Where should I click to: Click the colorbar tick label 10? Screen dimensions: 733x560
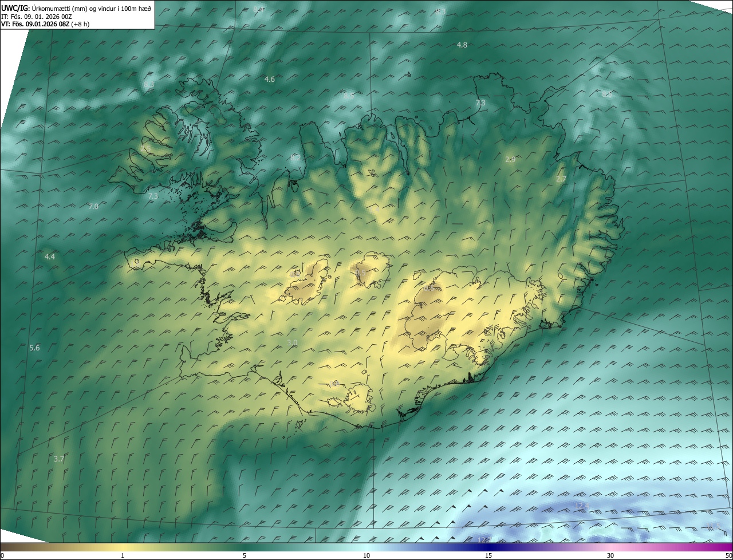click(x=366, y=555)
